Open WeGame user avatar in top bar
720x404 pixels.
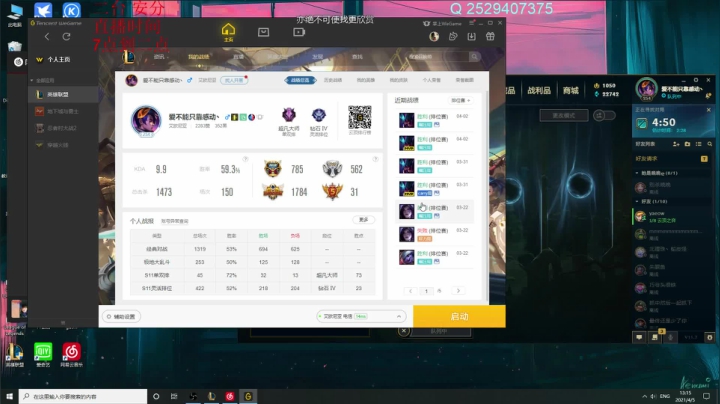[x=434, y=36]
